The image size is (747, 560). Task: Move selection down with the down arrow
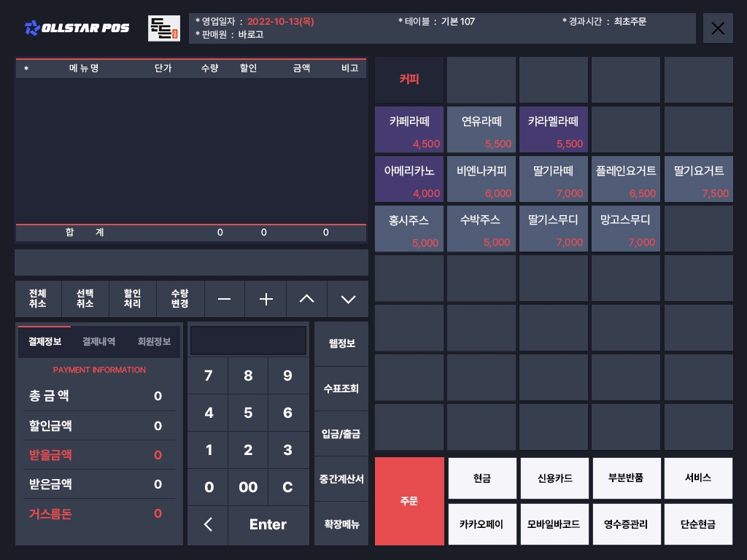click(x=348, y=299)
